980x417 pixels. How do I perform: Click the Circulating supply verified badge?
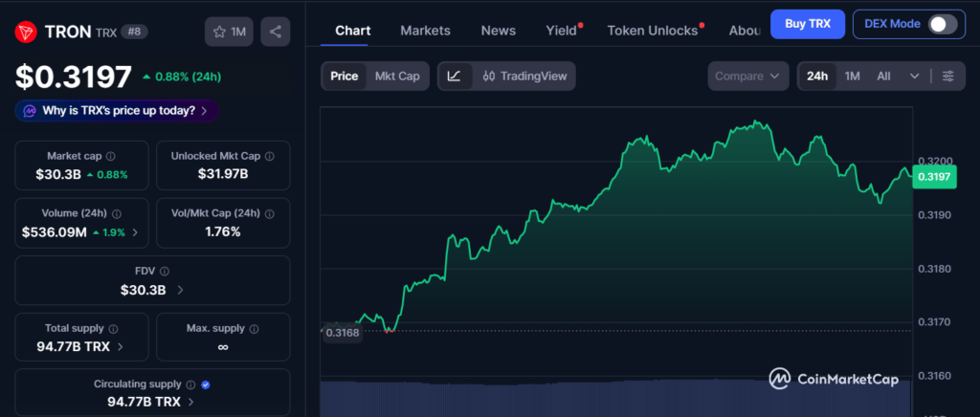pyautogui.click(x=207, y=384)
